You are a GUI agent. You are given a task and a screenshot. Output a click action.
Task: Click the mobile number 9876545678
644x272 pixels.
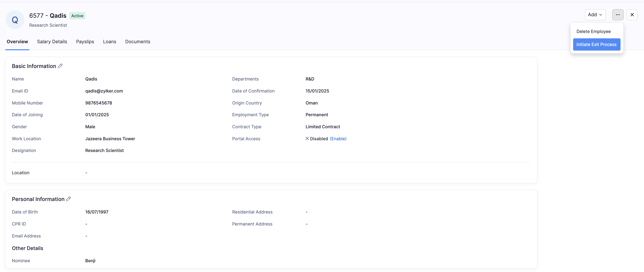(99, 103)
